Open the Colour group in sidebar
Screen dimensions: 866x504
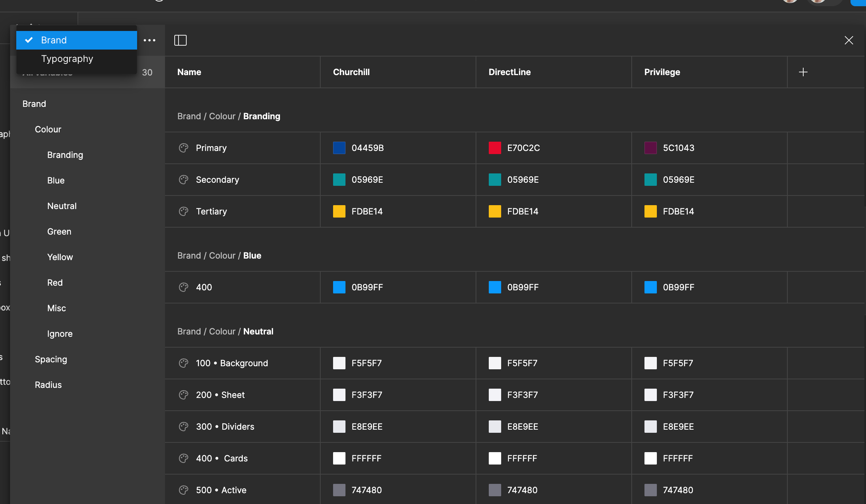pyautogui.click(x=48, y=129)
